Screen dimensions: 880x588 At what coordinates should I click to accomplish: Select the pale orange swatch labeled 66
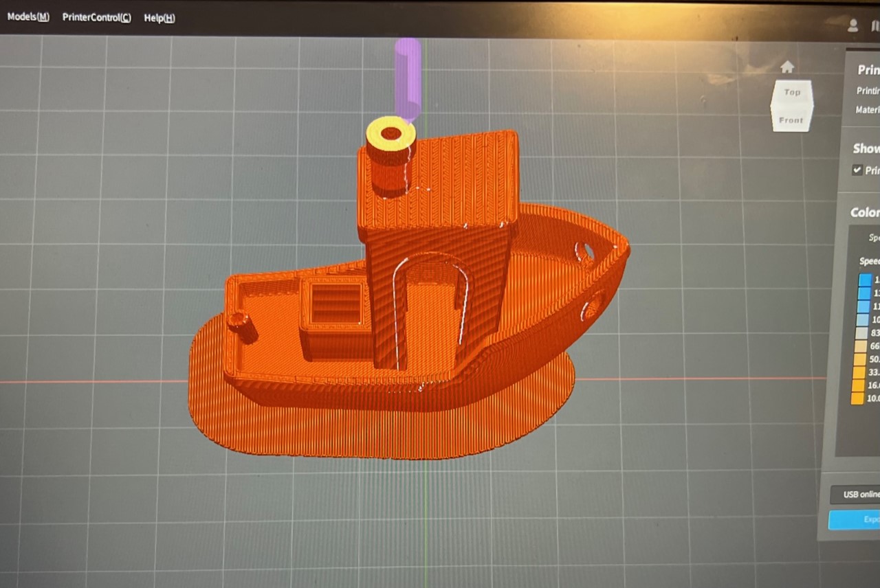coord(860,346)
